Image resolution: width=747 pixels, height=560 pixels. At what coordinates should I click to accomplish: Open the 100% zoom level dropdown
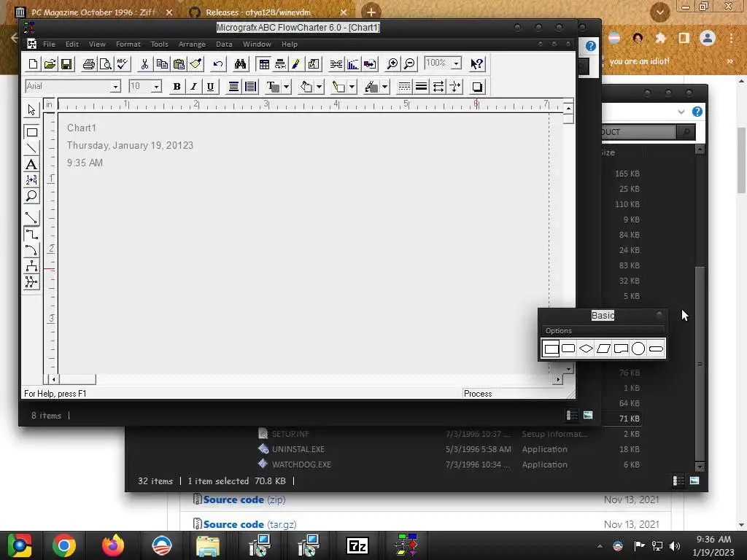pyautogui.click(x=456, y=63)
